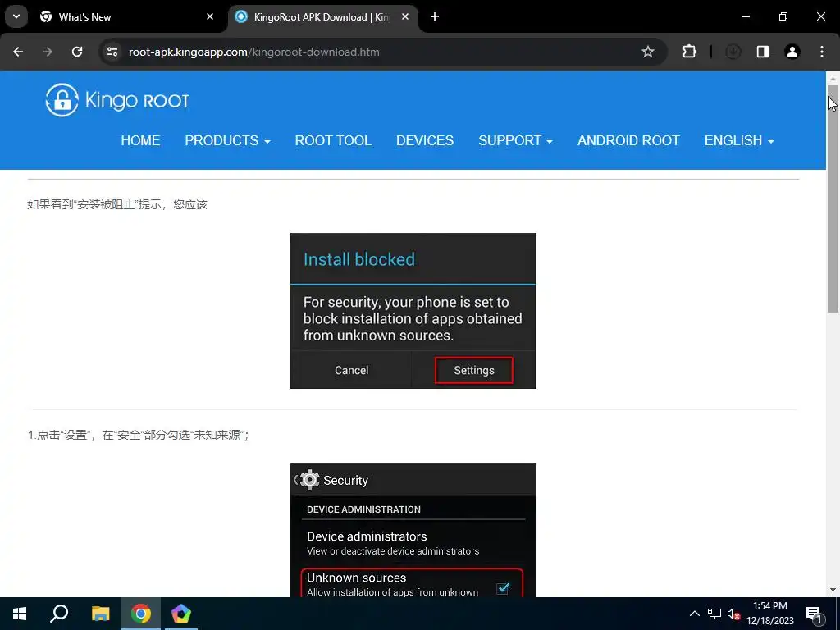Viewport: 840px width, 630px height.
Task: Click the Chrome taskbar icon
Action: (x=141, y=614)
